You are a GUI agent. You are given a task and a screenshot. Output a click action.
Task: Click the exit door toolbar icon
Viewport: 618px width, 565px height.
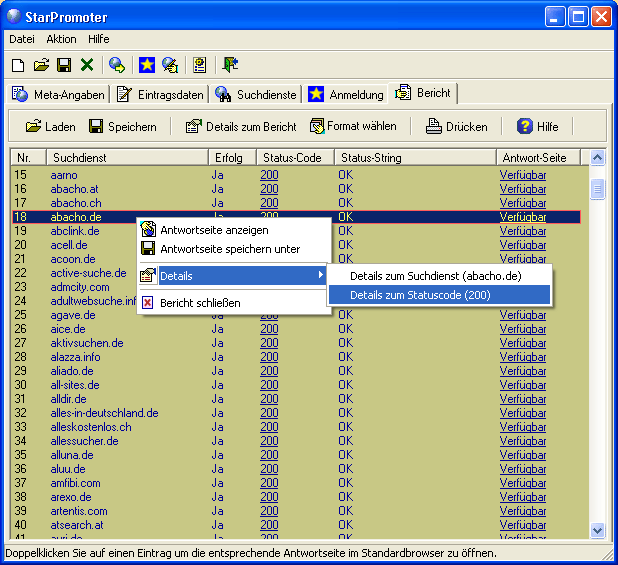point(230,65)
